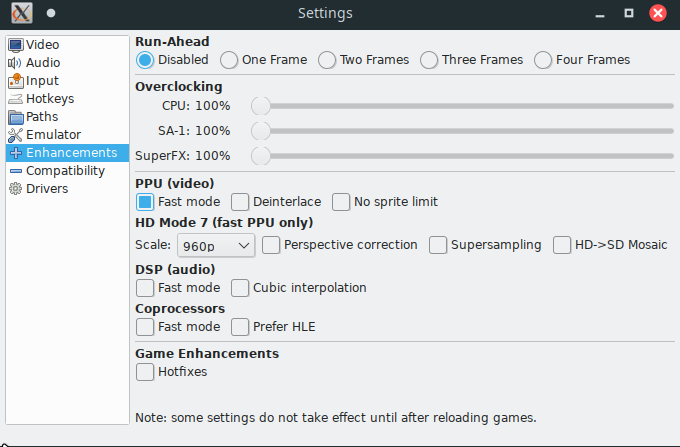The height and width of the screenshot is (447, 680).
Task: Toggle No sprite limit option
Action: click(341, 202)
